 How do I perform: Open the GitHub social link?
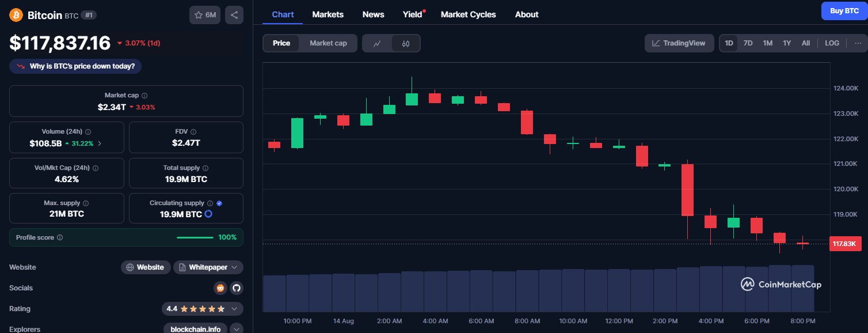point(235,288)
